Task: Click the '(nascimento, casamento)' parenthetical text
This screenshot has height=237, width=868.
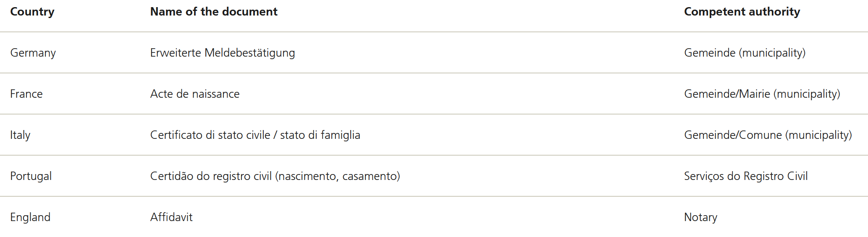Action: click(338, 176)
